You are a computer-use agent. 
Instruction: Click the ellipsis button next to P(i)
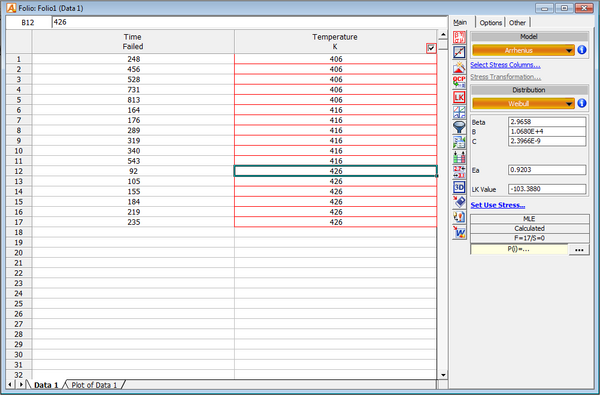579,250
